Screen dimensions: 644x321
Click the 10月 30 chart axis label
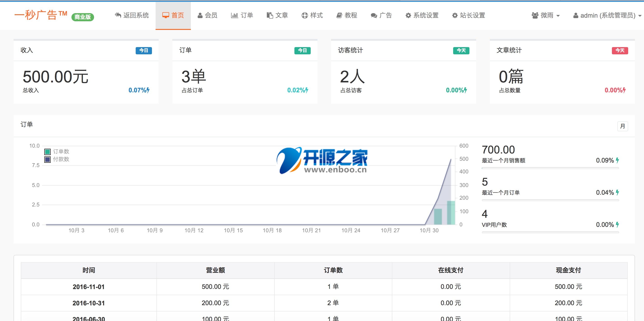[x=429, y=230]
